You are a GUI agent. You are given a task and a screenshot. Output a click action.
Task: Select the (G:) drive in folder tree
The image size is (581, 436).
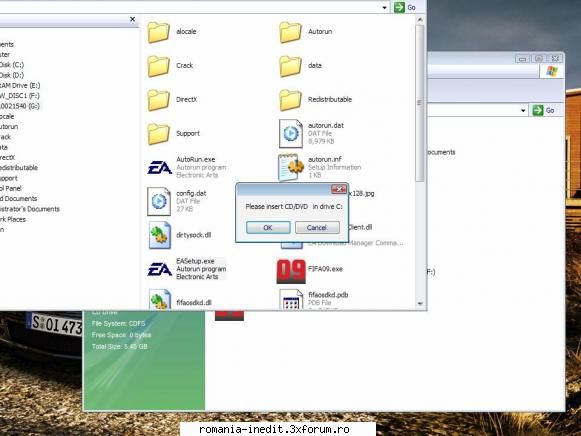click(x=20, y=106)
